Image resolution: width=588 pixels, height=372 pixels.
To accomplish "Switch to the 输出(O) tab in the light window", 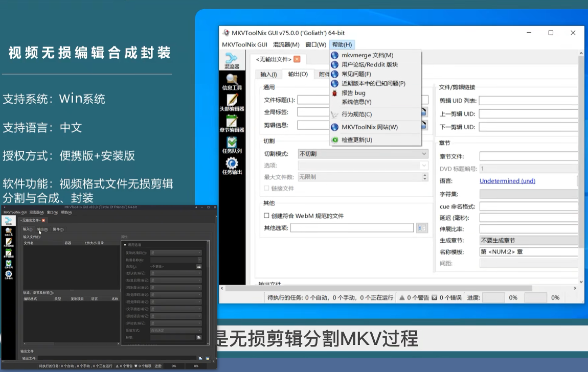I will 298,74.
